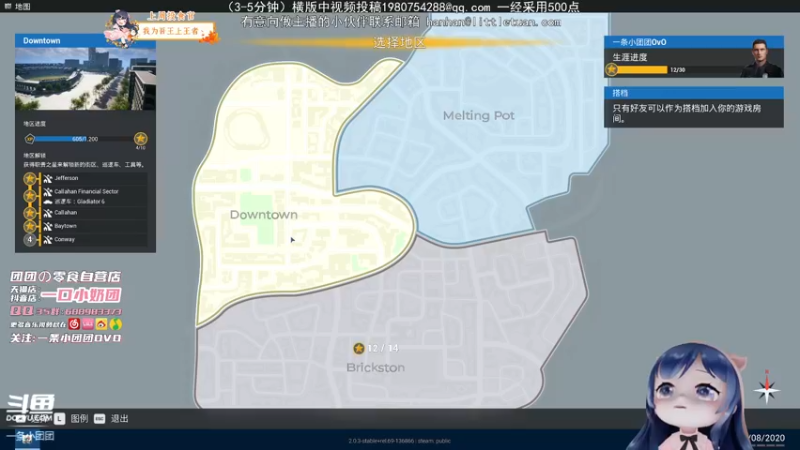Screen dimensions: 800x450
Task: Click the 生涯进度 career progress label
Action: 630,57
